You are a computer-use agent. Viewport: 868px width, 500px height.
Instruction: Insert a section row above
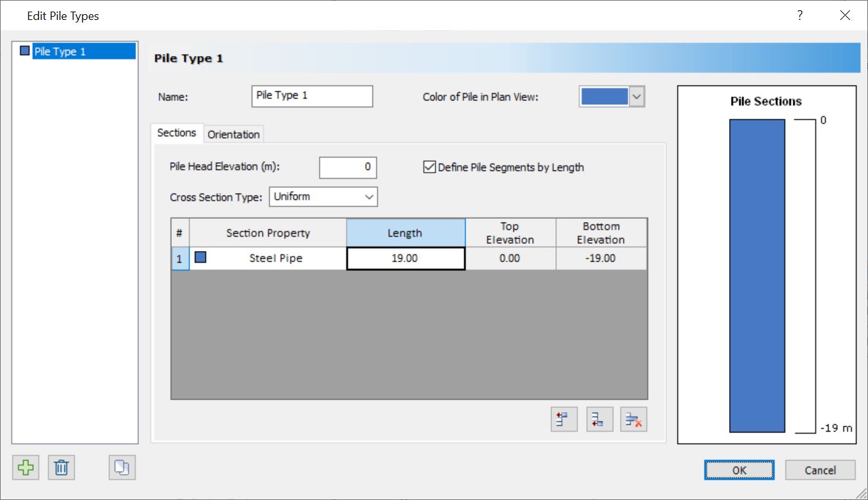pos(564,419)
